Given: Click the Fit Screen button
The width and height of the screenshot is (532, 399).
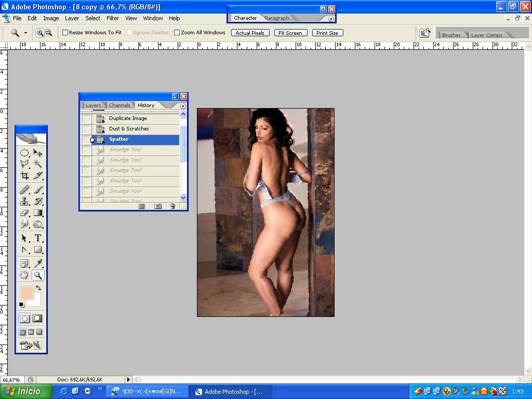Looking at the screenshot, I should pyautogui.click(x=290, y=33).
